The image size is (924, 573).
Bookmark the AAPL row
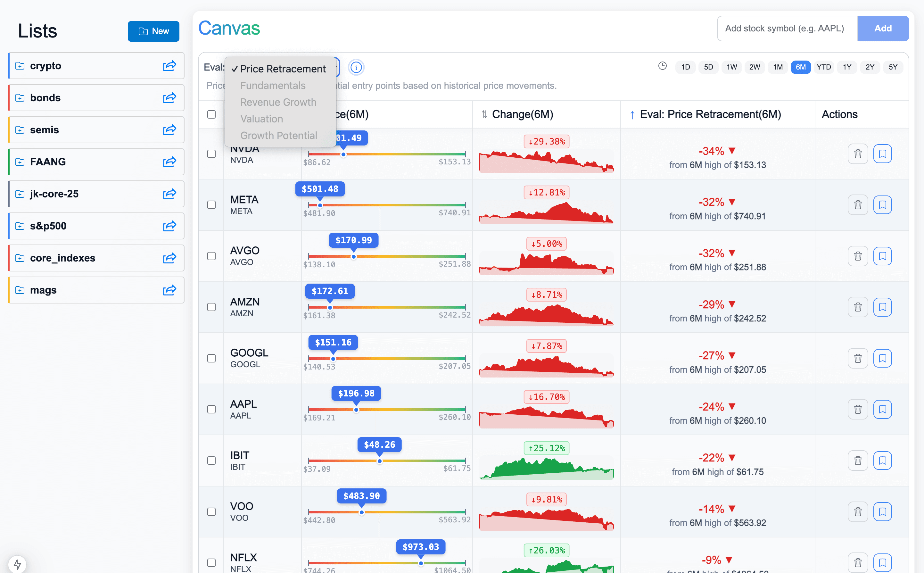(882, 409)
